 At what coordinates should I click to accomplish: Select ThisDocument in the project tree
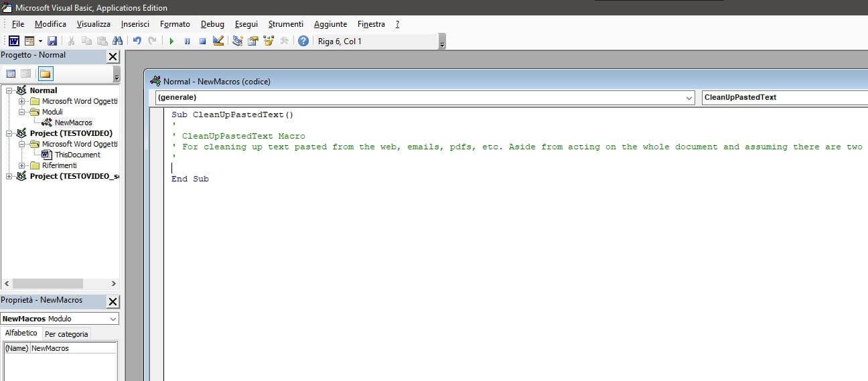point(77,155)
